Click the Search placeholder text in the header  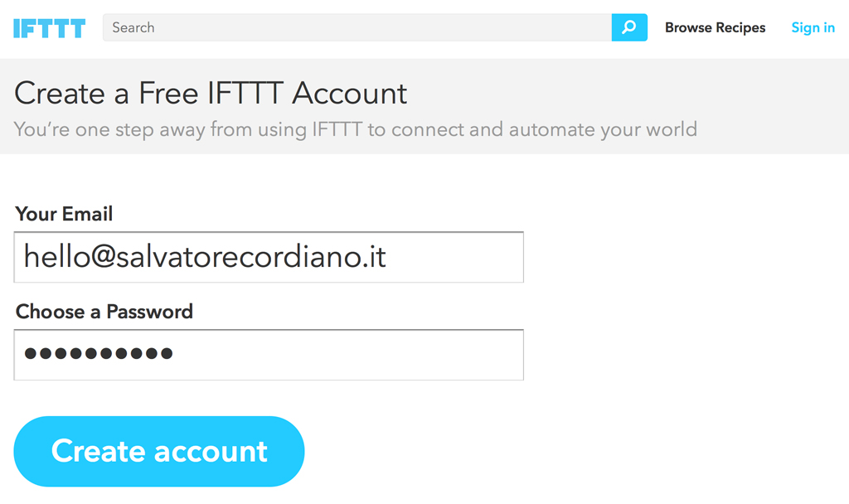tap(133, 27)
